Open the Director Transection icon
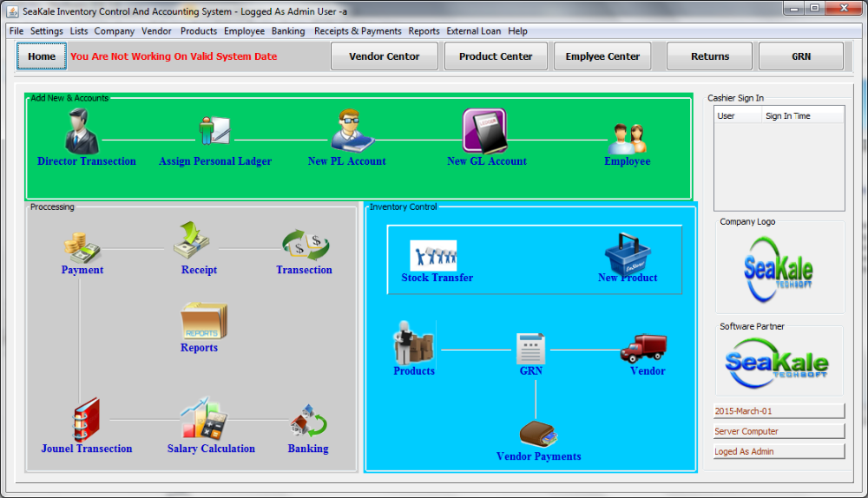The height and width of the screenshot is (498, 868). click(x=82, y=131)
